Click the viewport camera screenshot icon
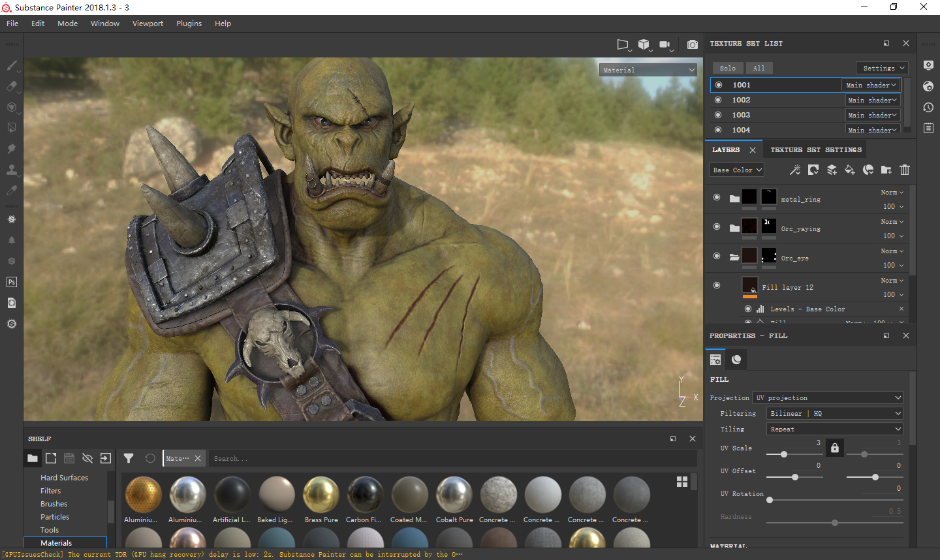Image resolution: width=940 pixels, height=560 pixels. (x=693, y=44)
